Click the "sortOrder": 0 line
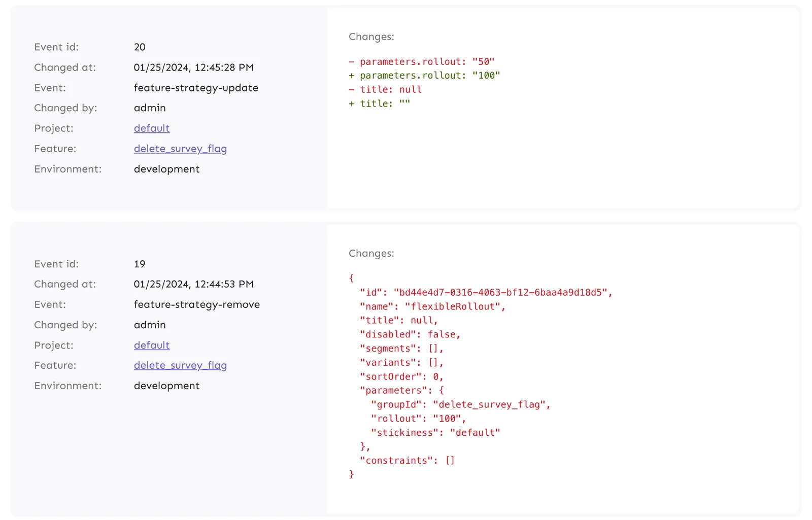Screen dimensions: 812x520 (x=401, y=376)
